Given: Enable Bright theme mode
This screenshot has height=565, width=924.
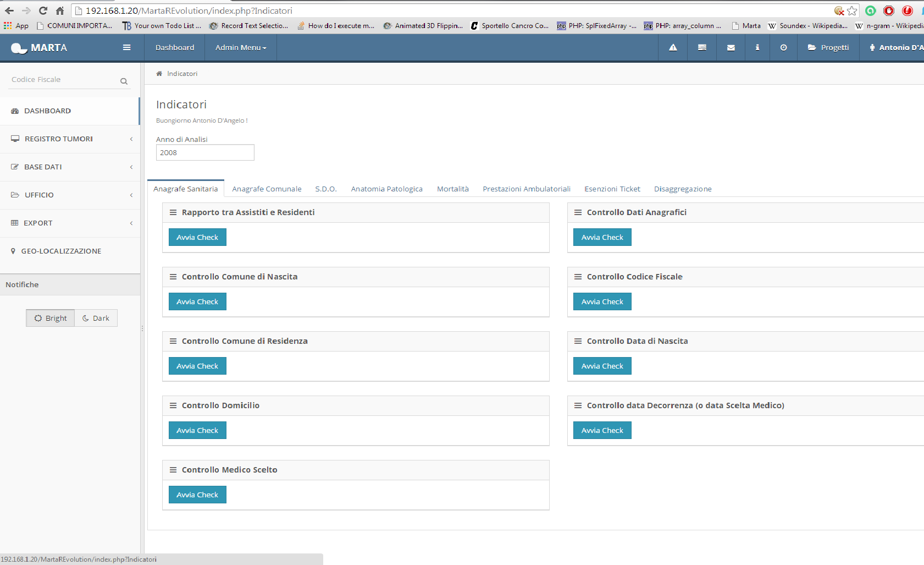Looking at the screenshot, I should [49, 318].
